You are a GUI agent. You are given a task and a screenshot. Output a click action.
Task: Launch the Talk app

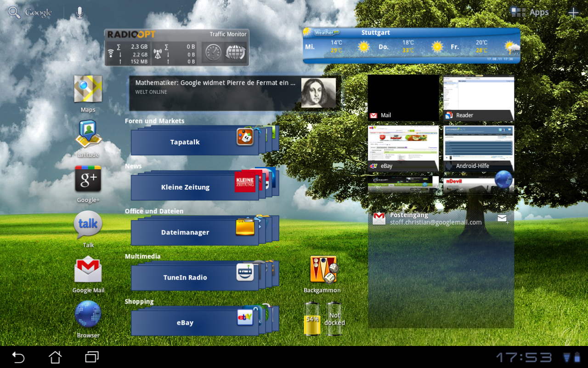[x=88, y=224]
